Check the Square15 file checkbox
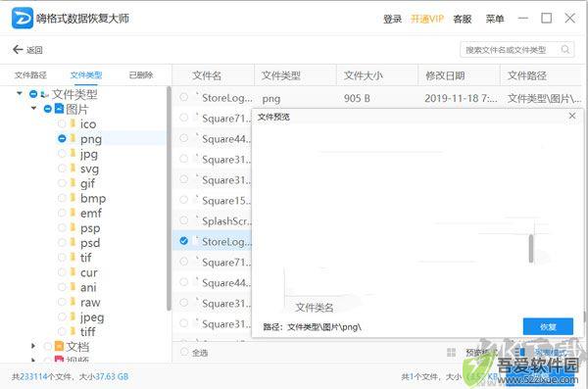The image size is (588, 389). tap(184, 200)
